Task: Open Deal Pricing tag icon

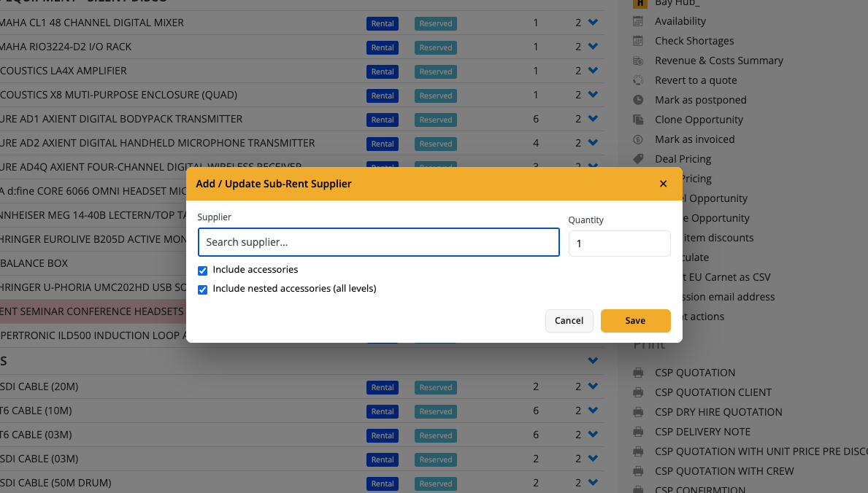Action: pyautogui.click(x=638, y=159)
